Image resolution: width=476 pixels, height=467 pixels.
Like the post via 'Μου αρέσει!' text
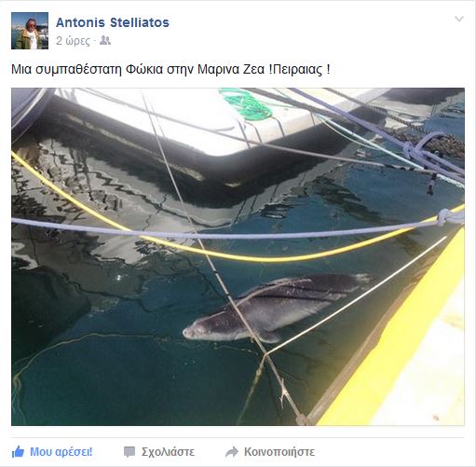point(61,452)
